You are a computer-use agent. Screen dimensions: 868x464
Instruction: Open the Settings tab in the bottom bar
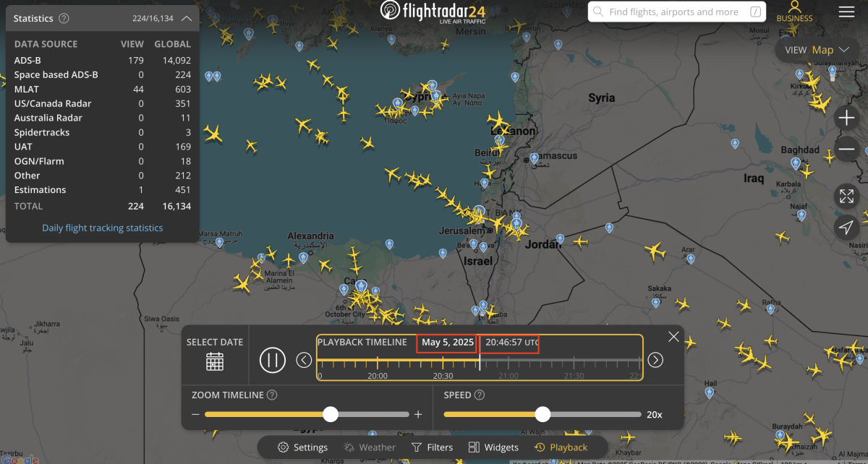(303, 447)
